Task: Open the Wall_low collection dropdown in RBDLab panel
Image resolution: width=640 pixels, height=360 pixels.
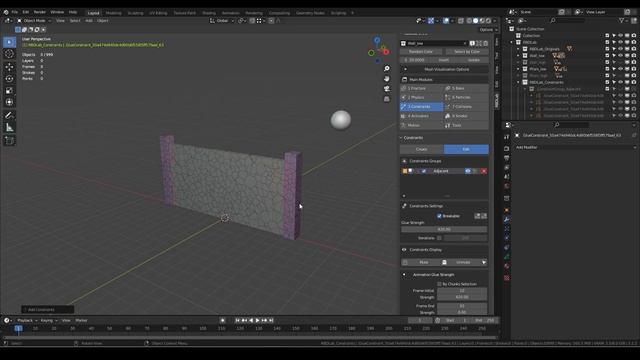Action: pyautogui.click(x=434, y=43)
